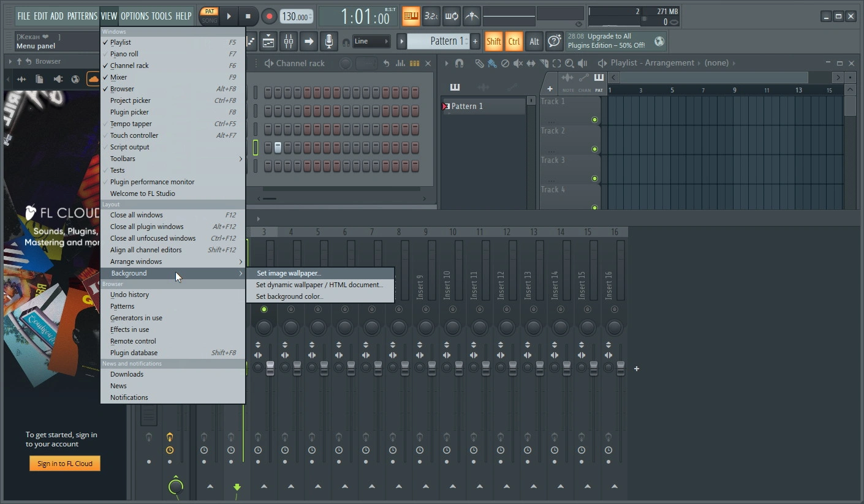
Task: Open Notifications entry in View menu
Action: (x=173, y=397)
